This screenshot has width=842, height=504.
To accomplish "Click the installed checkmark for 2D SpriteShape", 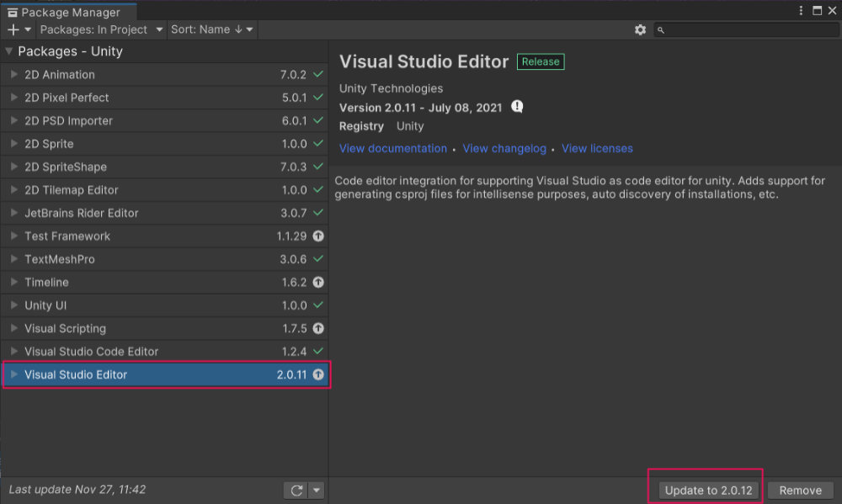I will pyautogui.click(x=318, y=167).
